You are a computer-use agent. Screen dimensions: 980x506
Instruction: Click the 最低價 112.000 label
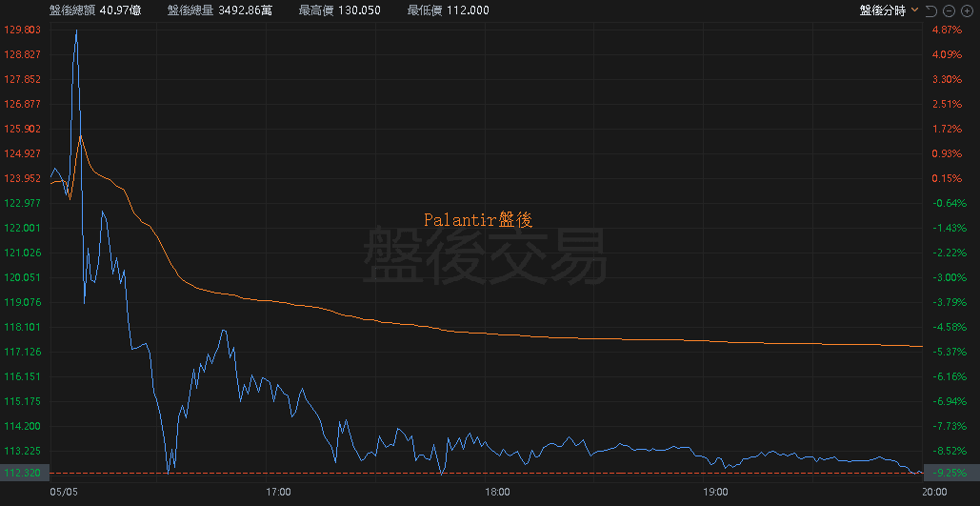tap(449, 10)
